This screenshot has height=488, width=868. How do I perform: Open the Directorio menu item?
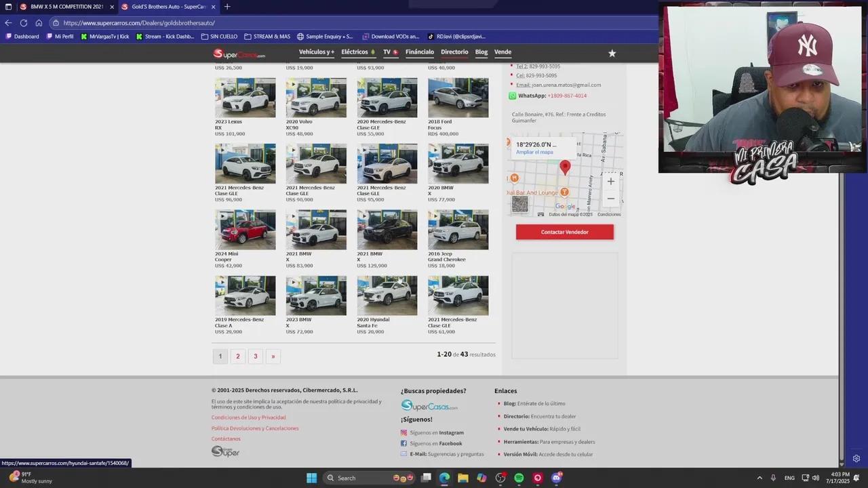click(x=454, y=52)
